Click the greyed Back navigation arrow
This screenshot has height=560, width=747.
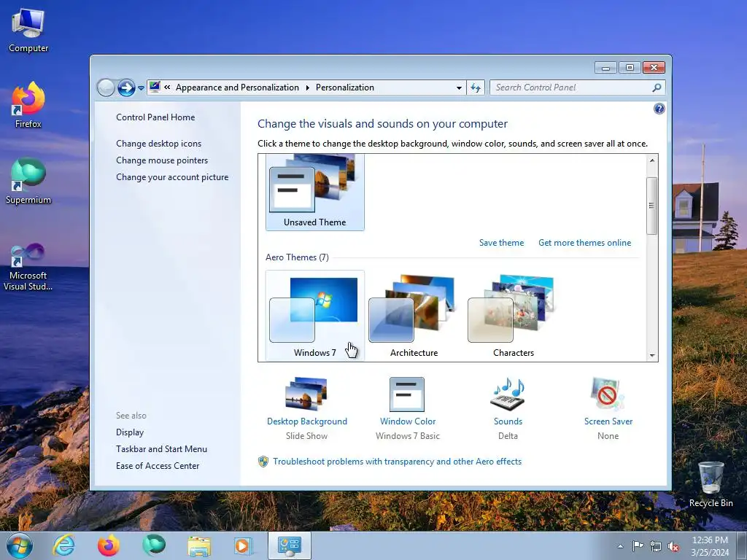point(106,87)
